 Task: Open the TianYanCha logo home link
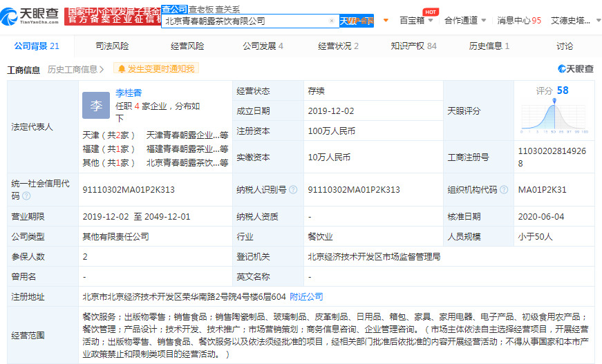pos(30,16)
